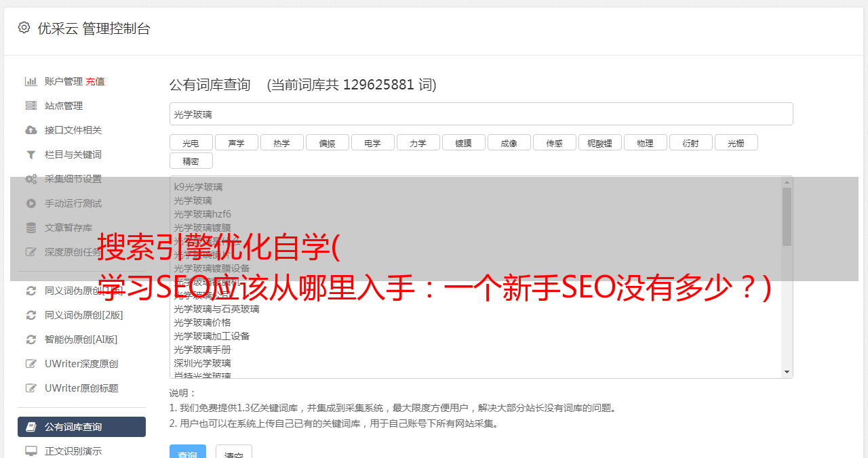Click the refresh icon for 同义词伪原创[2版]
The image size is (868, 458).
coord(31,315)
